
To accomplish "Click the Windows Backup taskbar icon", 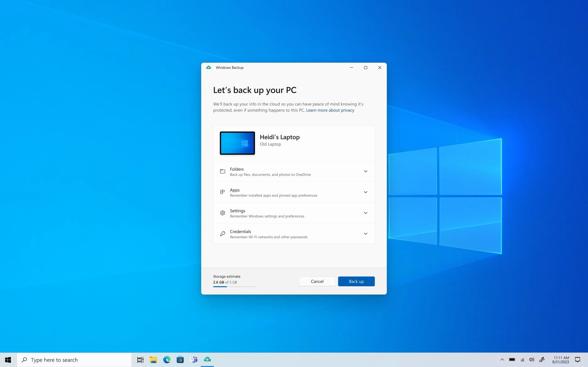I will tap(207, 359).
